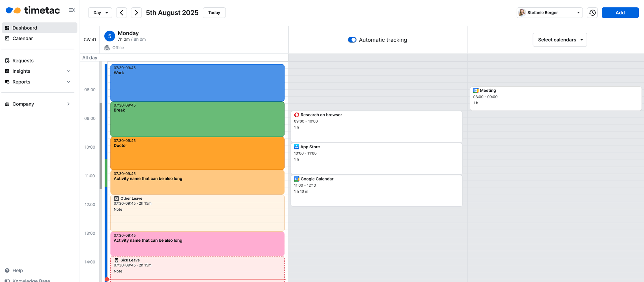Open Requests in the sidebar
This screenshot has width=644, height=282.
pyautogui.click(x=23, y=61)
